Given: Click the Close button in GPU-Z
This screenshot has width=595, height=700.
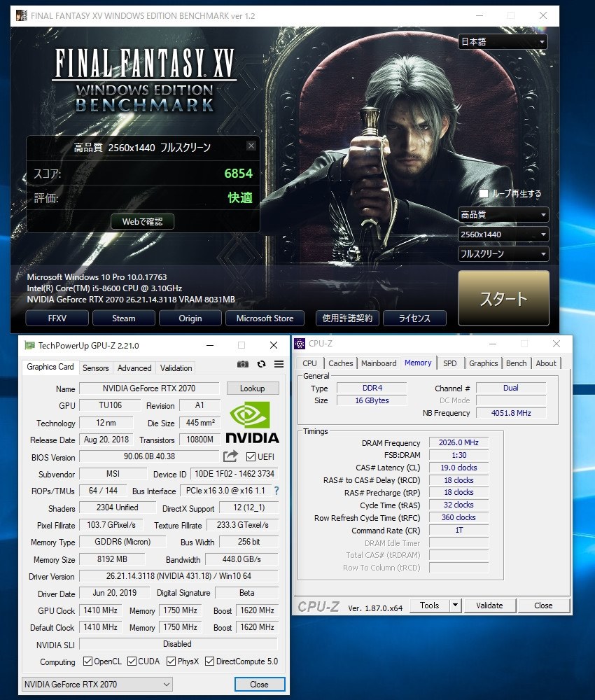Looking at the screenshot, I should 259,684.
